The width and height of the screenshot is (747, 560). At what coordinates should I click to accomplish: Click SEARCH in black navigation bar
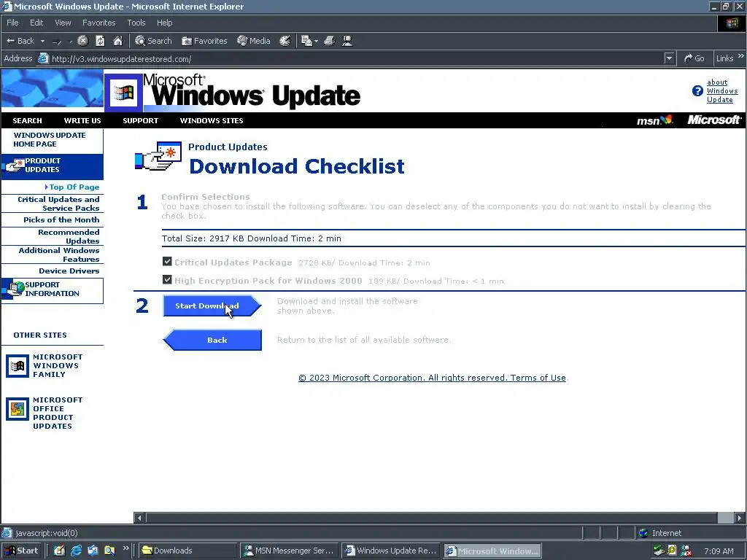pos(27,120)
